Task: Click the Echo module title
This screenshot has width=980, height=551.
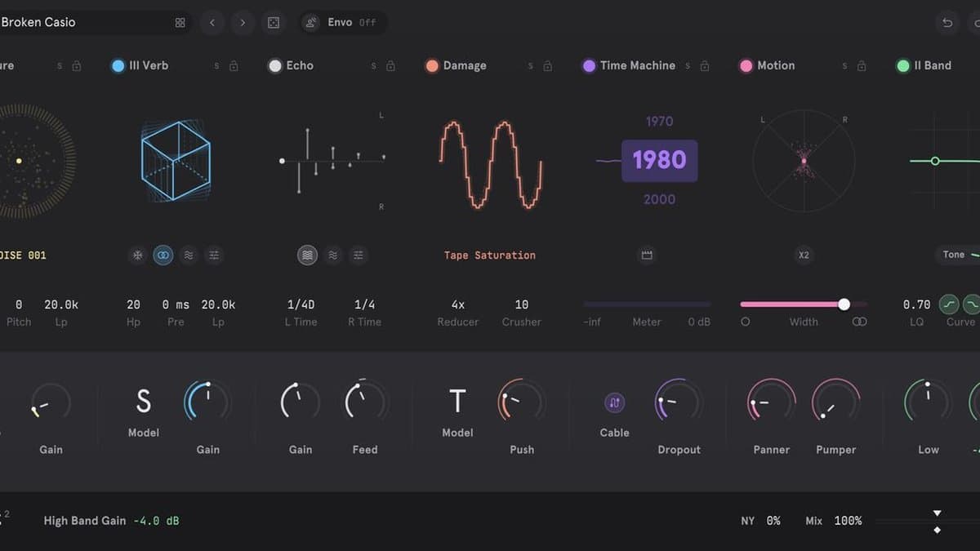Action: [300, 66]
